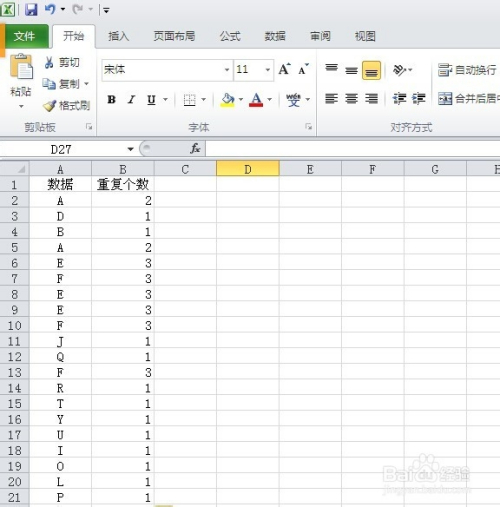Click the center text icon

[351, 99]
